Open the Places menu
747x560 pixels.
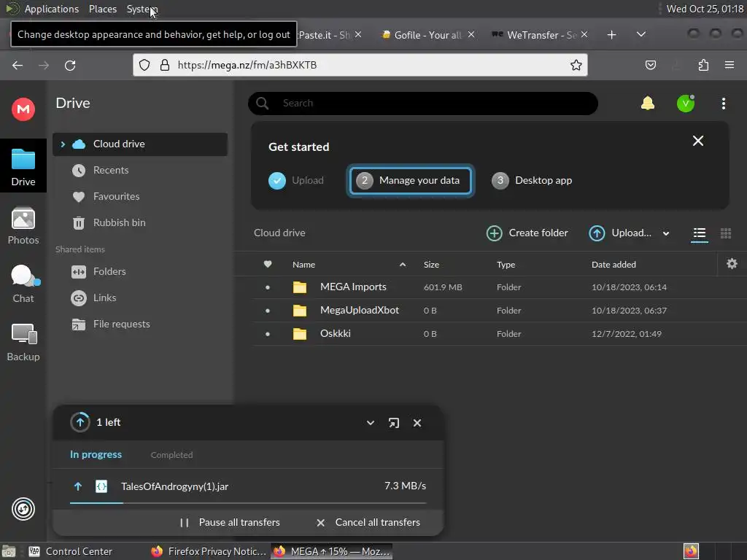pyautogui.click(x=102, y=9)
